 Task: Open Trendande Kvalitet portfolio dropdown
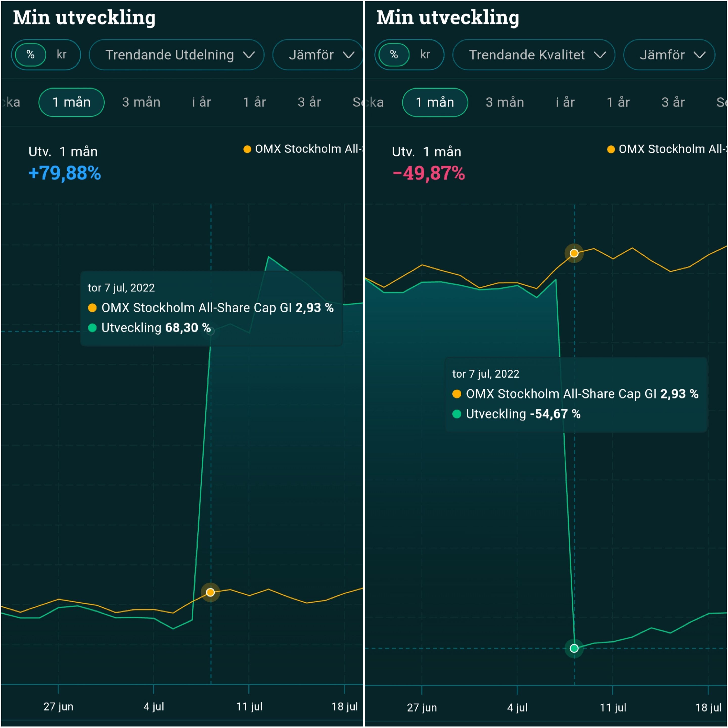[x=533, y=55]
